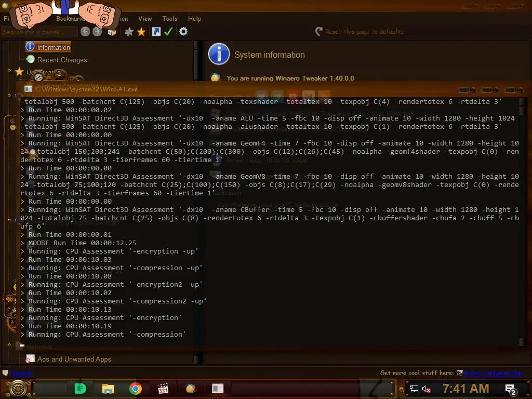Open settings with the gear toolbar icon

[x=183, y=32]
